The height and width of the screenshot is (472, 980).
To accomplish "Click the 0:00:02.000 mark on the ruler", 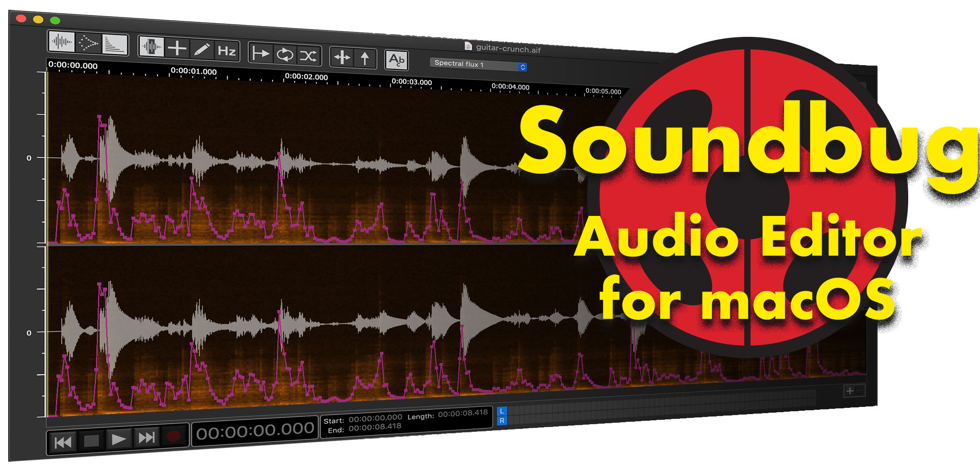I will (306, 77).
